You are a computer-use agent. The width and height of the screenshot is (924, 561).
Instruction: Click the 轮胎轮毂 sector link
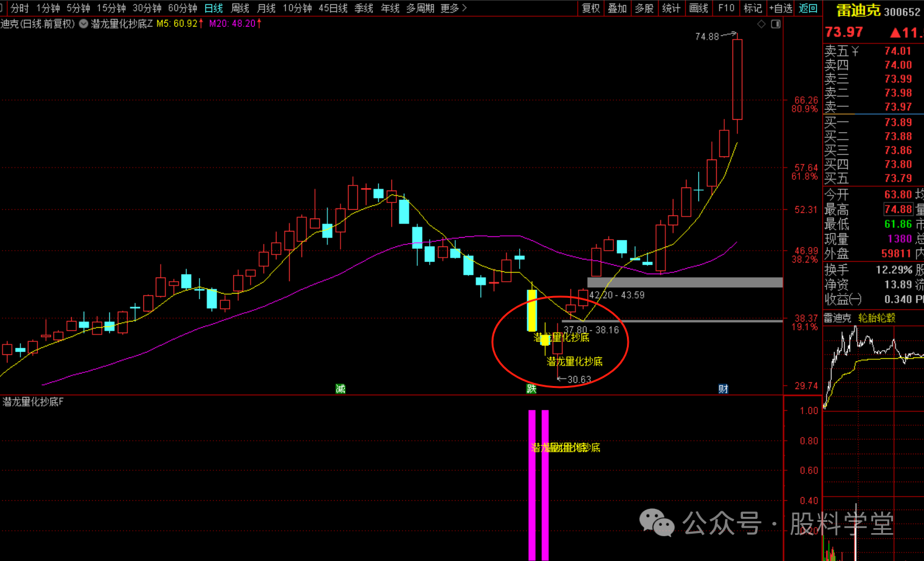[x=877, y=318]
